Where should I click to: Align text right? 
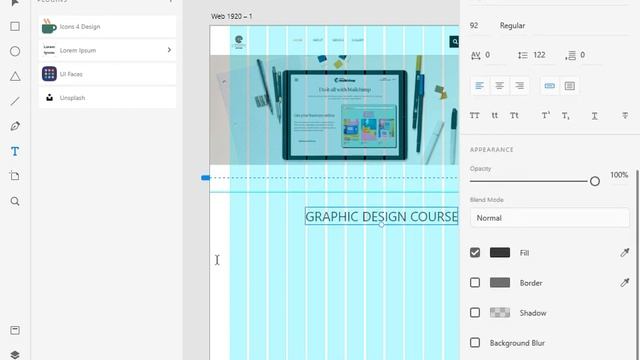(519, 86)
